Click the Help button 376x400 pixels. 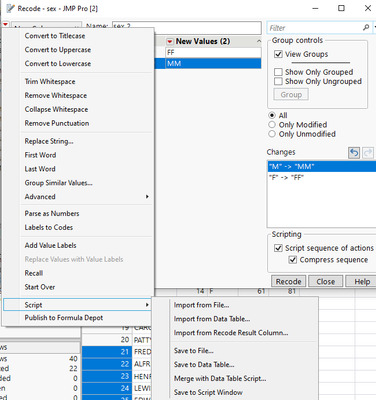pyautogui.click(x=362, y=281)
